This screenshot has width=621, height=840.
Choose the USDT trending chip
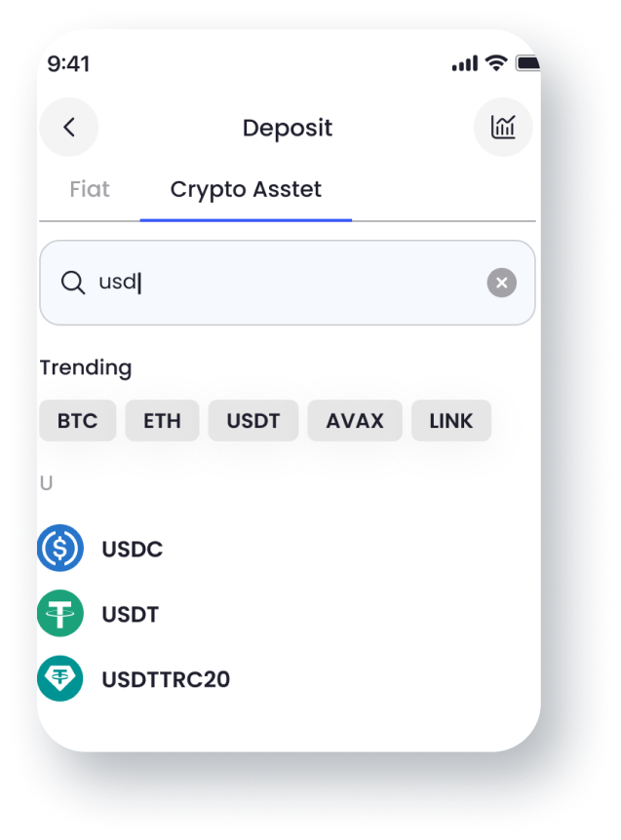pyautogui.click(x=253, y=421)
